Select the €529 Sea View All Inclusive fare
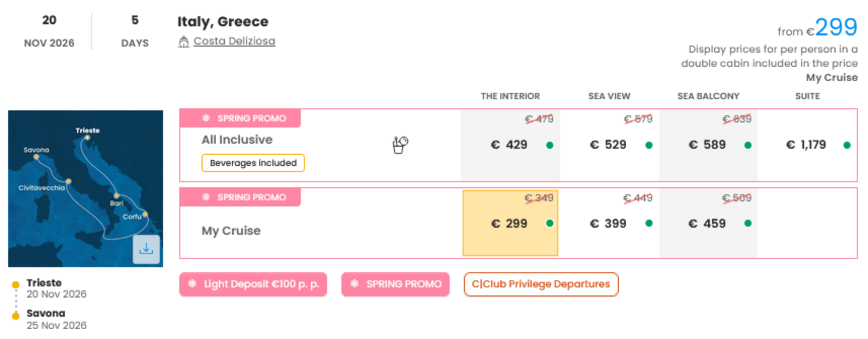The width and height of the screenshot is (868, 339). 609,144
